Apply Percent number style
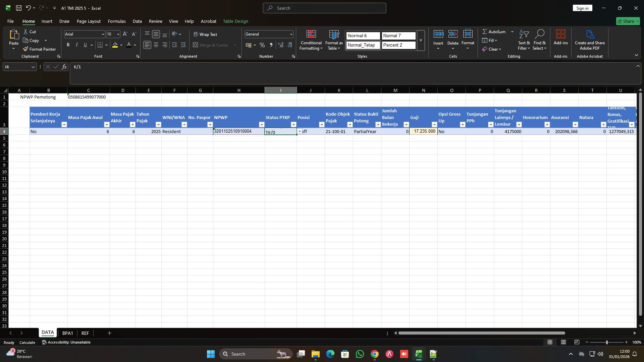644x362 pixels. click(x=262, y=45)
